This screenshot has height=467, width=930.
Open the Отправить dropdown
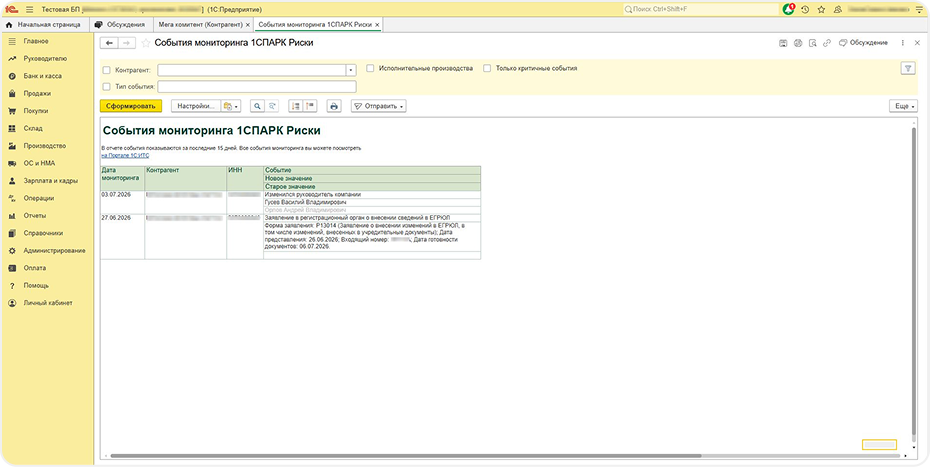378,106
